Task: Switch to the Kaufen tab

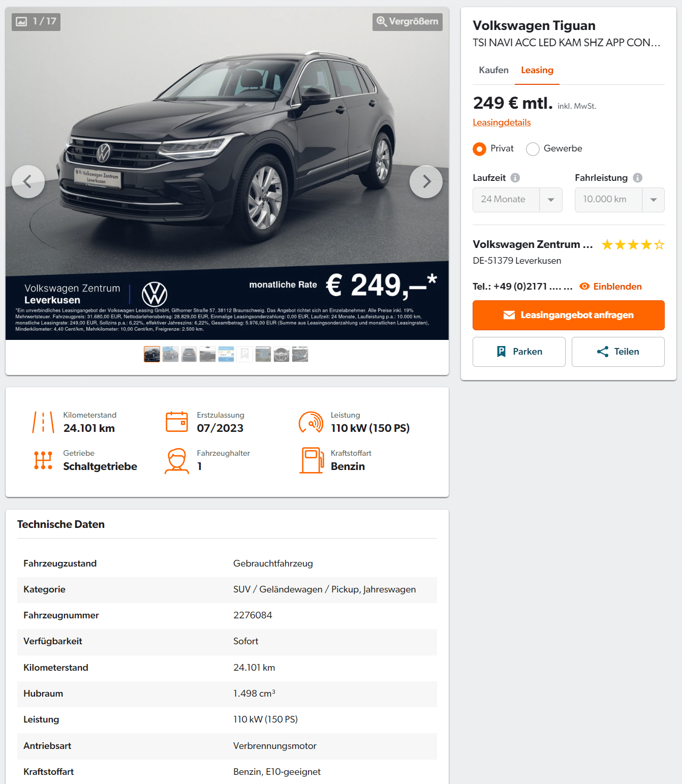Action: [x=493, y=70]
